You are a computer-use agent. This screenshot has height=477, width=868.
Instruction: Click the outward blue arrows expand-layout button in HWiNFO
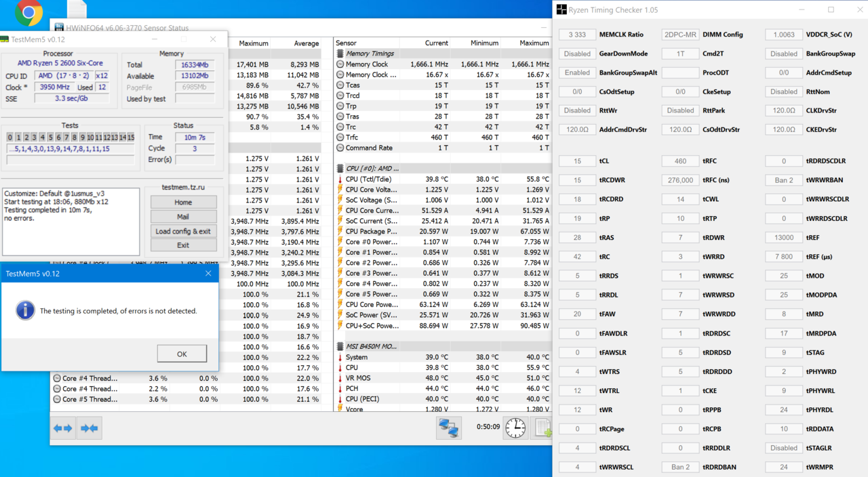tap(63, 428)
